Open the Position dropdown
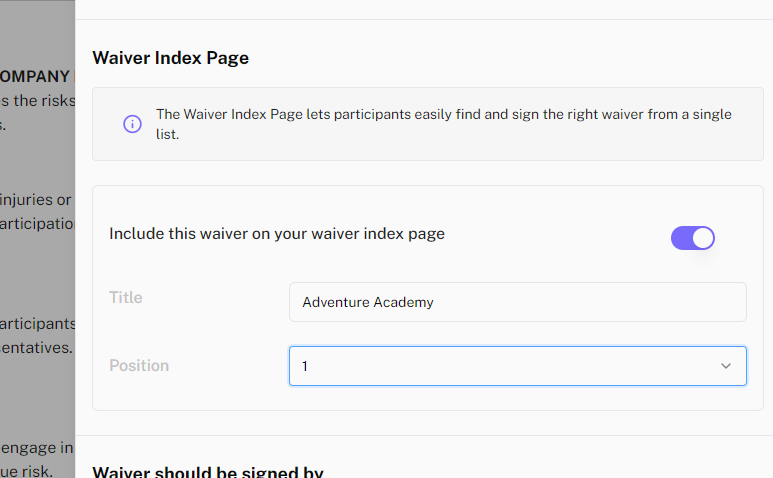 click(517, 366)
